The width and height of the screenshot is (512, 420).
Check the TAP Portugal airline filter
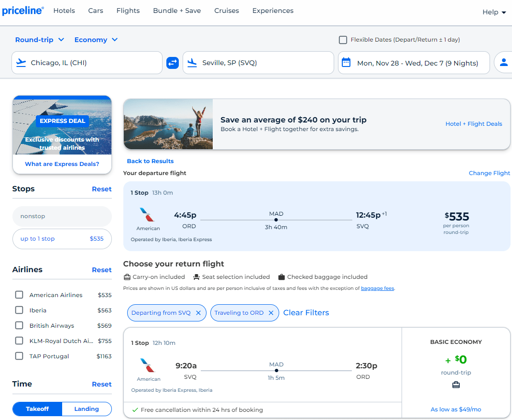(x=19, y=356)
